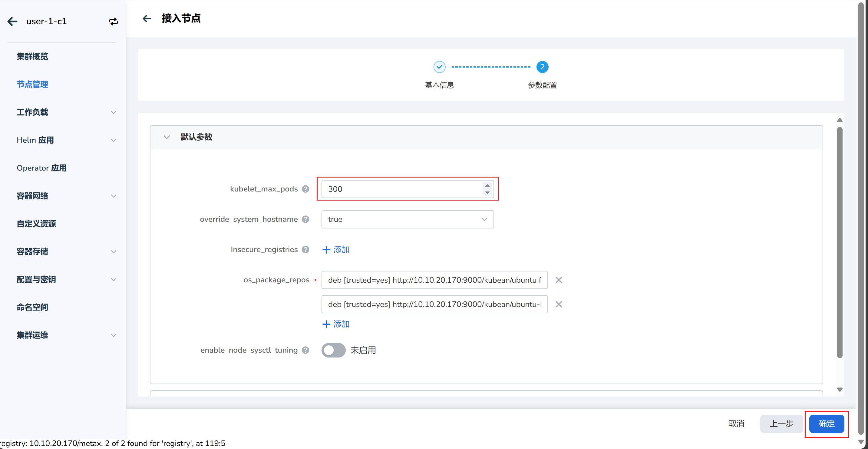Click the registry search status text at bottom
This screenshot has height=449, width=868.
pos(113,443)
